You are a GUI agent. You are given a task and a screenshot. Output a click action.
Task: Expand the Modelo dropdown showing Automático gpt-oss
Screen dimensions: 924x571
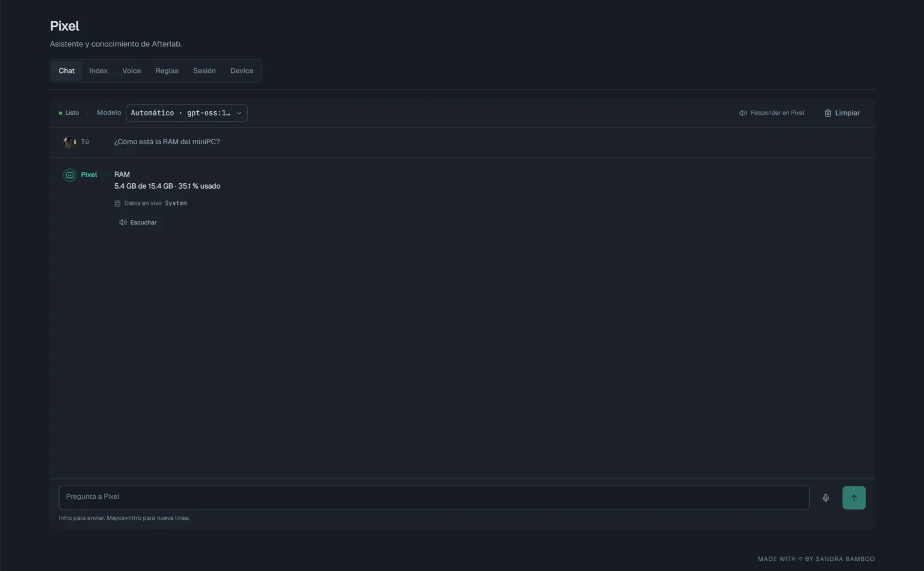[186, 113]
